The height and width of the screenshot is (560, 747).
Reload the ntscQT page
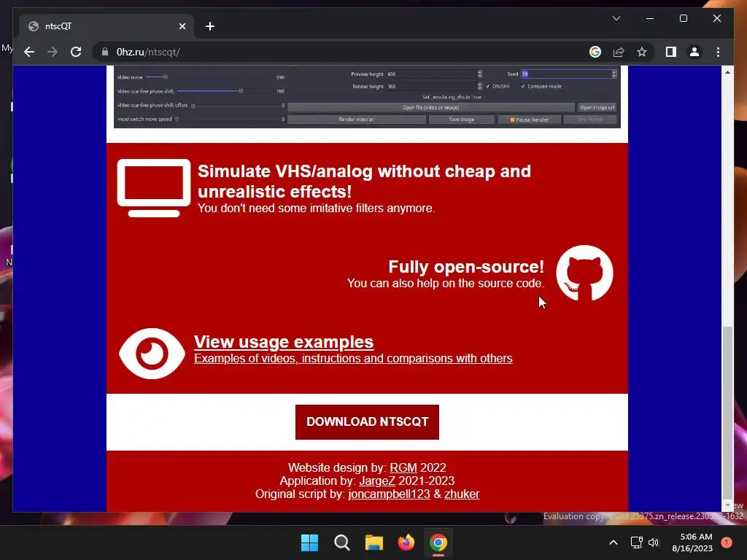click(x=76, y=52)
